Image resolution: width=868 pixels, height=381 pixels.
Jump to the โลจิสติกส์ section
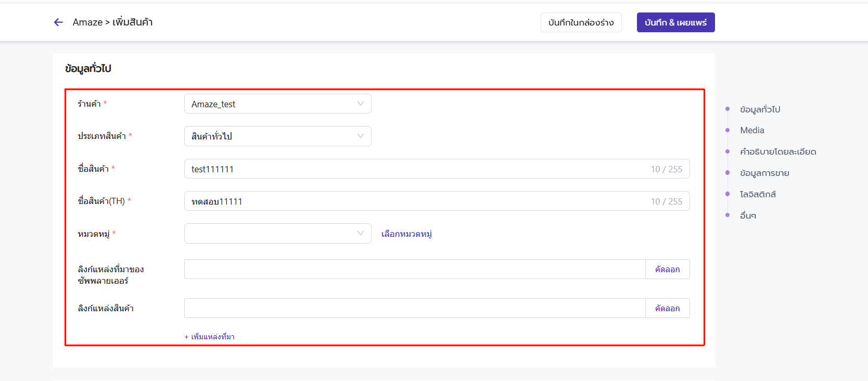point(758,195)
